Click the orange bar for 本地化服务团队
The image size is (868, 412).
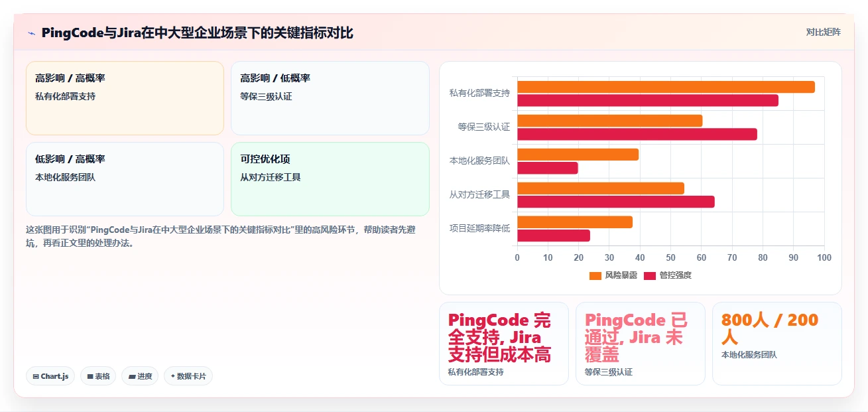[x=578, y=155]
